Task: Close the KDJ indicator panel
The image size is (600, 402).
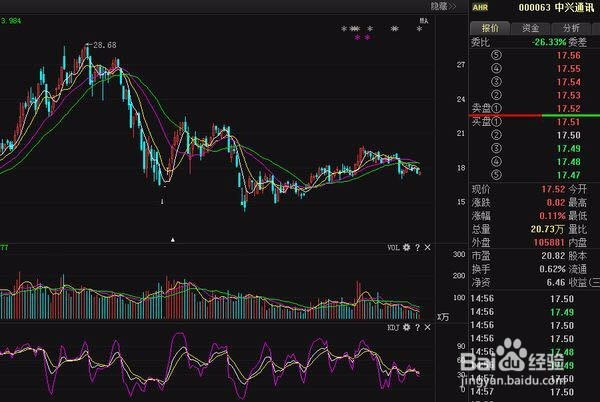Action: pos(427,327)
